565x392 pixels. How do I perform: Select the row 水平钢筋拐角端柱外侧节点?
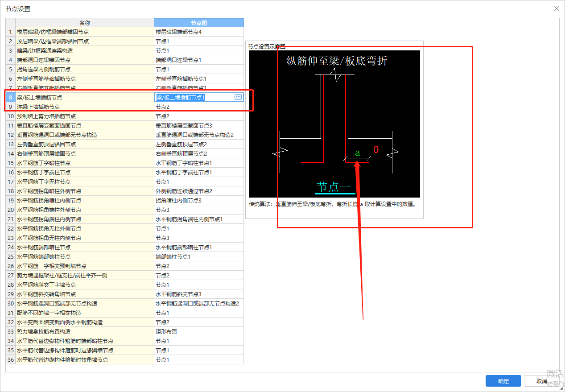[x=125, y=210]
